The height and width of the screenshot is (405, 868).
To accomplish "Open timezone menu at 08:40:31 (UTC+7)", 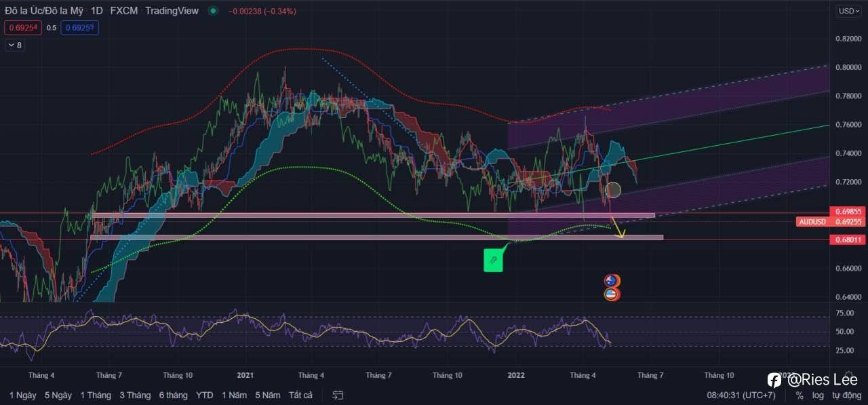I will (741, 395).
